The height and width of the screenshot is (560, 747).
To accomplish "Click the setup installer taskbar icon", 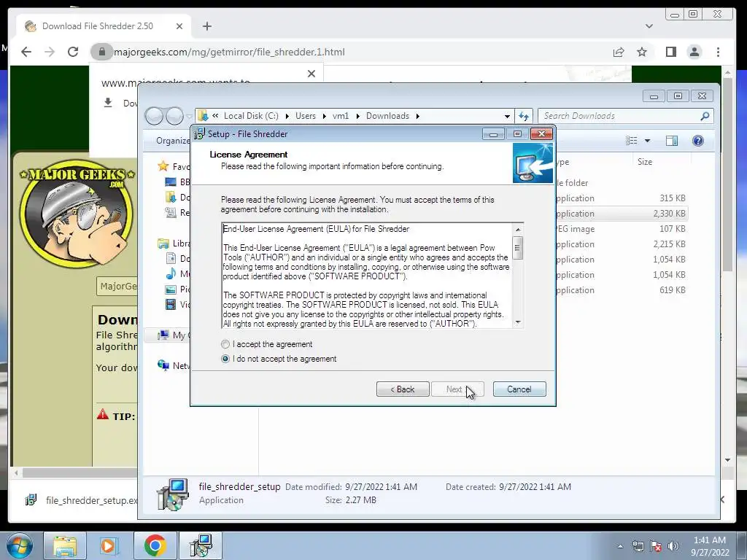I will tap(201, 545).
